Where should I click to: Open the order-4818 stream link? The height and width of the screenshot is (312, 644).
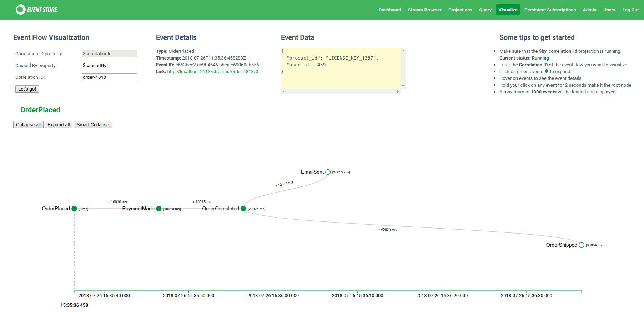tap(213, 71)
